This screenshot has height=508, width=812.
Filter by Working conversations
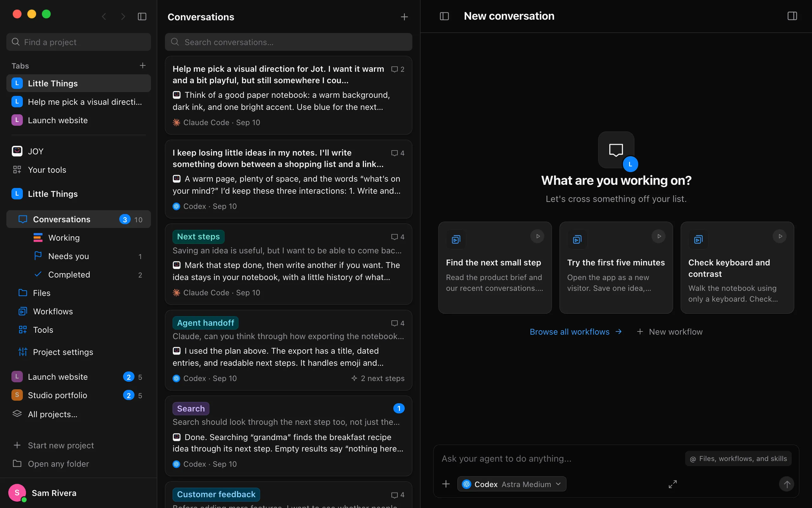point(79,238)
